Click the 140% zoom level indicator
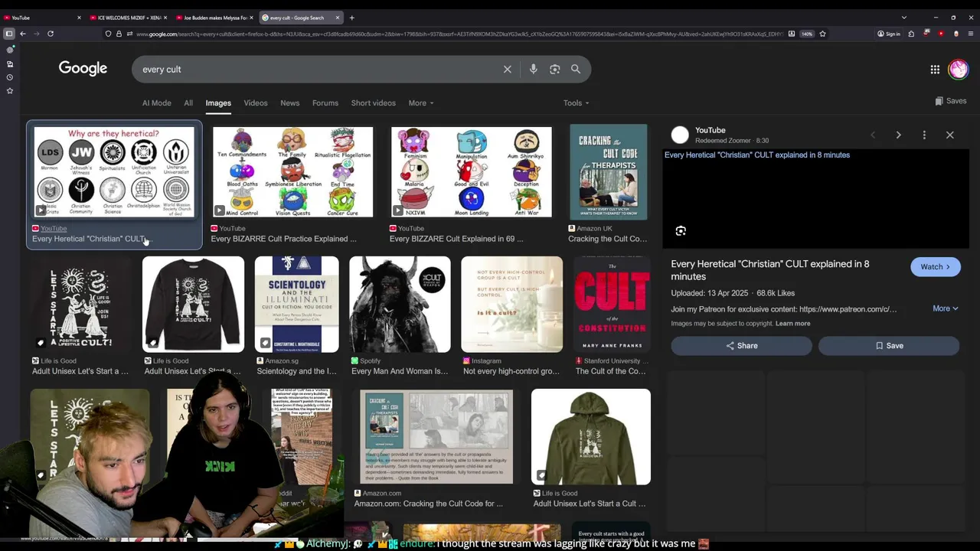This screenshot has height=551, width=980. (807, 34)
